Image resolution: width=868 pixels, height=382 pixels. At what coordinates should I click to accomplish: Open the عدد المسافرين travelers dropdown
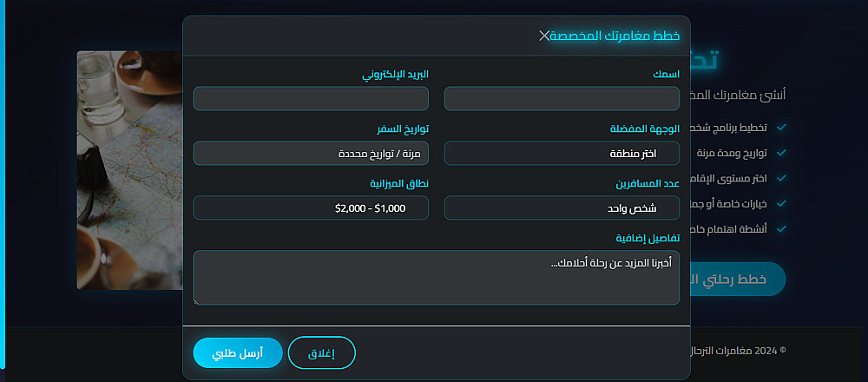(562, 208)
